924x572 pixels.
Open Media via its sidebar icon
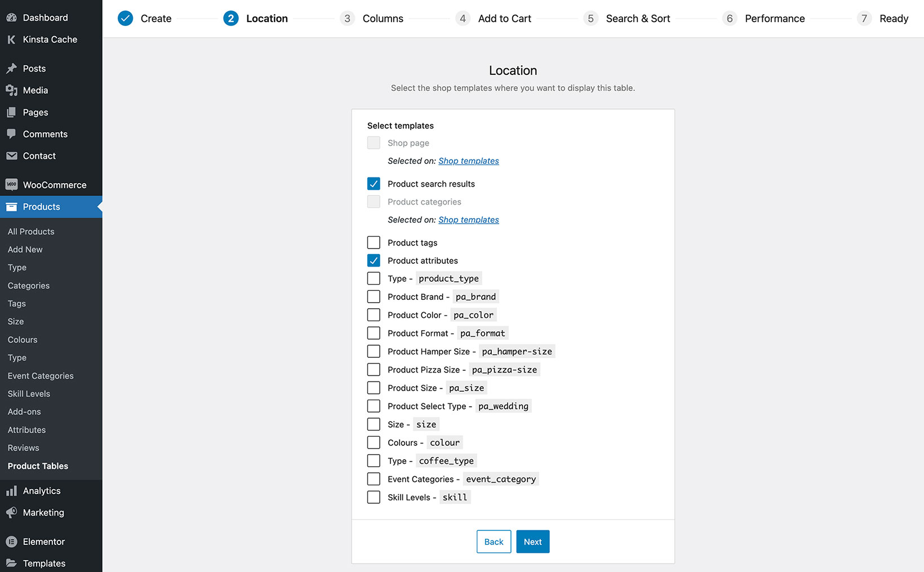tap(11, 90)
